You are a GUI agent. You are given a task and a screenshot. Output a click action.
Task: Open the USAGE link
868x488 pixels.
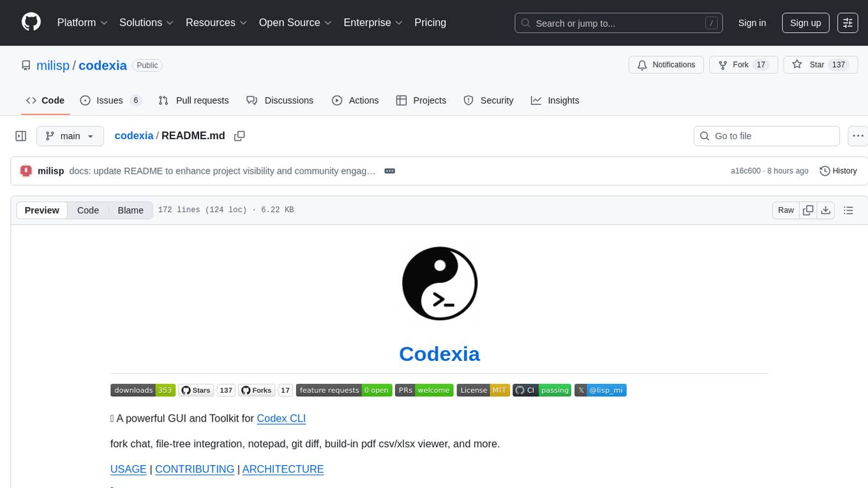[x=128, y=469]
